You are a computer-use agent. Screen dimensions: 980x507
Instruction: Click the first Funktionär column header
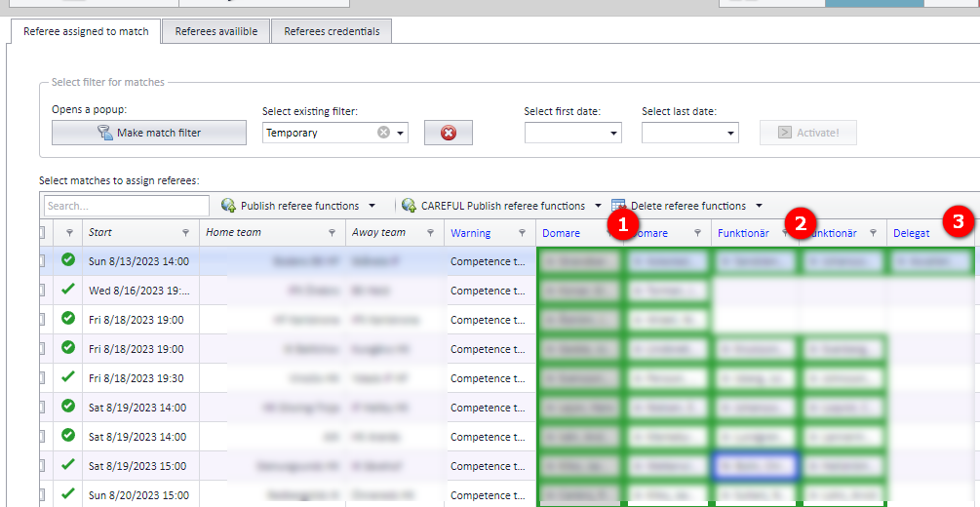742,233
